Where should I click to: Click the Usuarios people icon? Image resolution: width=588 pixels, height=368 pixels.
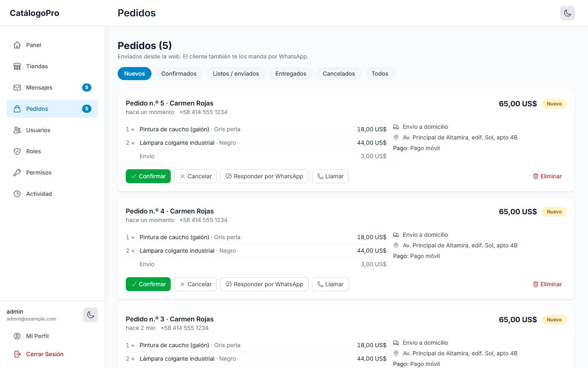pos(17,130)
